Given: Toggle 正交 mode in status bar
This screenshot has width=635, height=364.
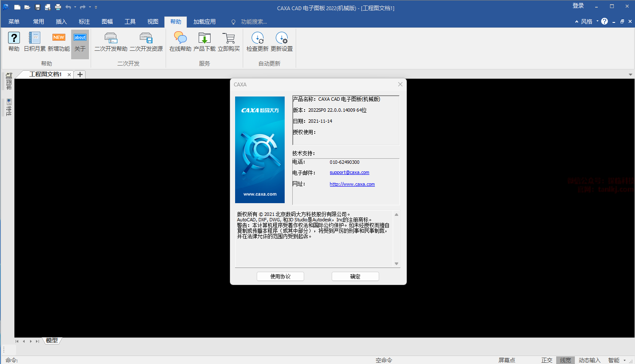Looking at the screenshot, I should coord(546,360).
